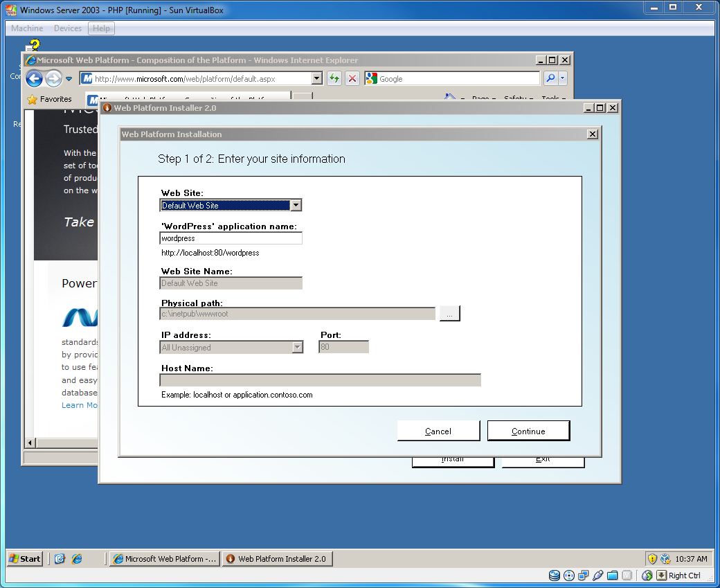Close the Web Platform Installation dialog
Viewport: 720px width, 588px height.
tap(593, 134)
